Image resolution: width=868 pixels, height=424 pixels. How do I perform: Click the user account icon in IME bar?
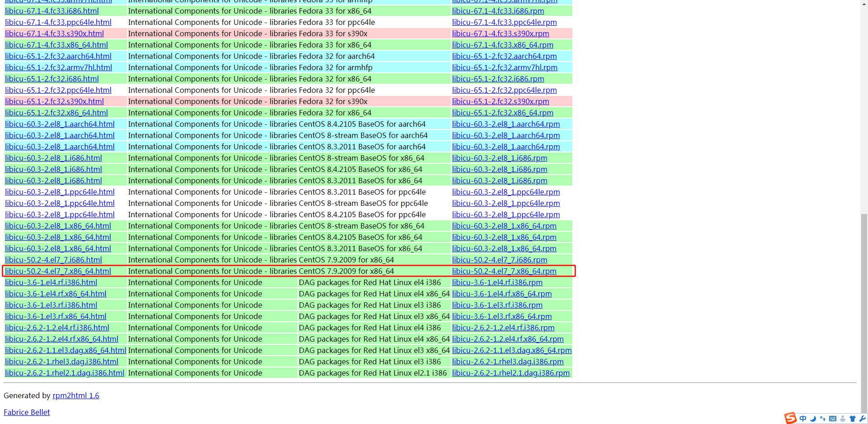click(x=842, y=419)
